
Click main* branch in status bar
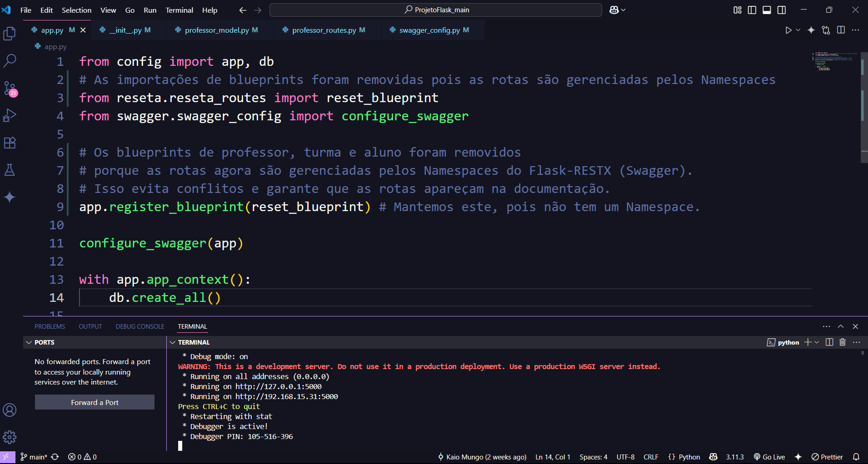(34, 457)
